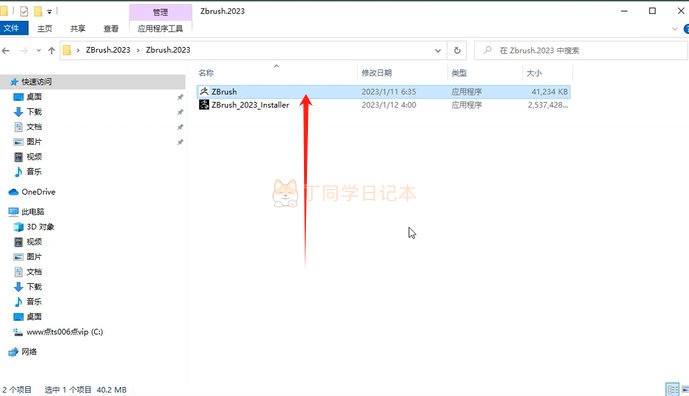Click the new folder quick-access icon

pyautogui.click(x=38, y=11)
